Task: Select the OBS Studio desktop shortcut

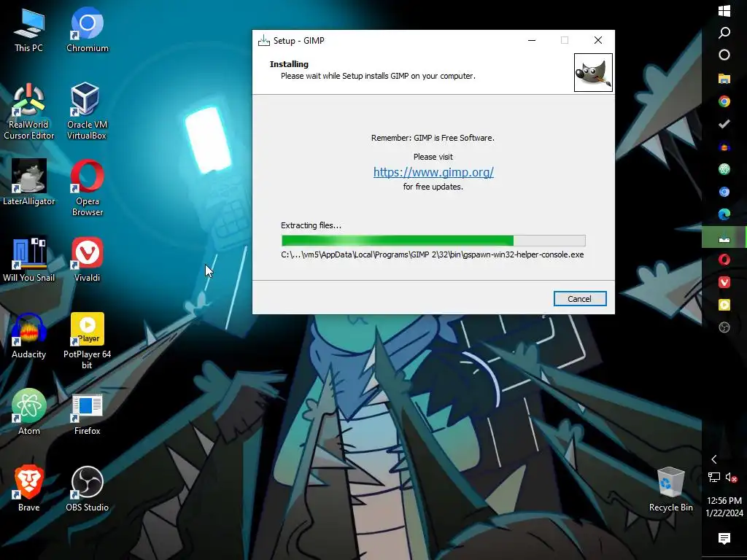Action: click(88, 489)
